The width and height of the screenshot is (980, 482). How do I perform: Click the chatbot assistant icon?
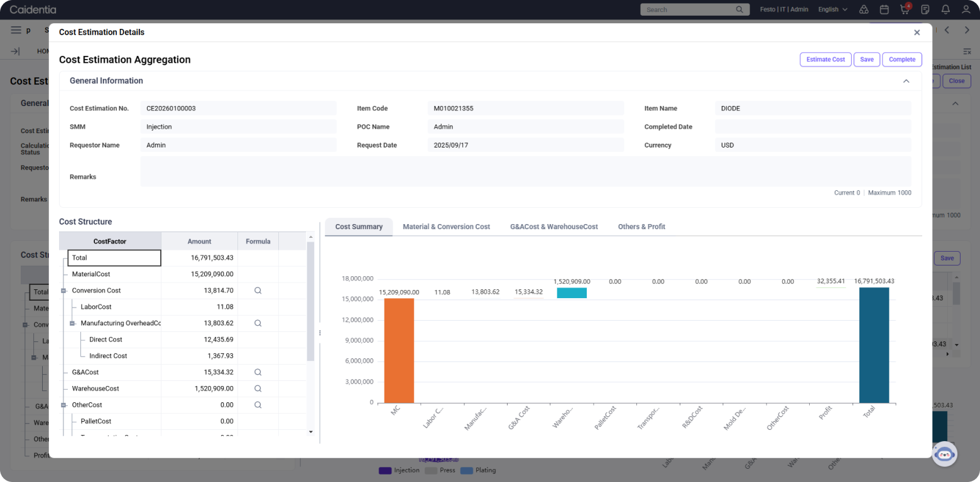point(944,454)
